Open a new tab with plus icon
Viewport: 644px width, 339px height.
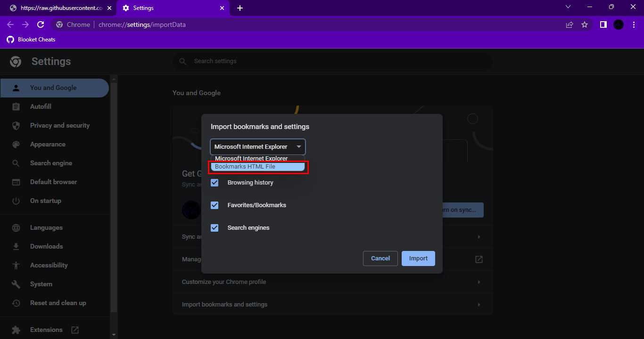(240, 8)
